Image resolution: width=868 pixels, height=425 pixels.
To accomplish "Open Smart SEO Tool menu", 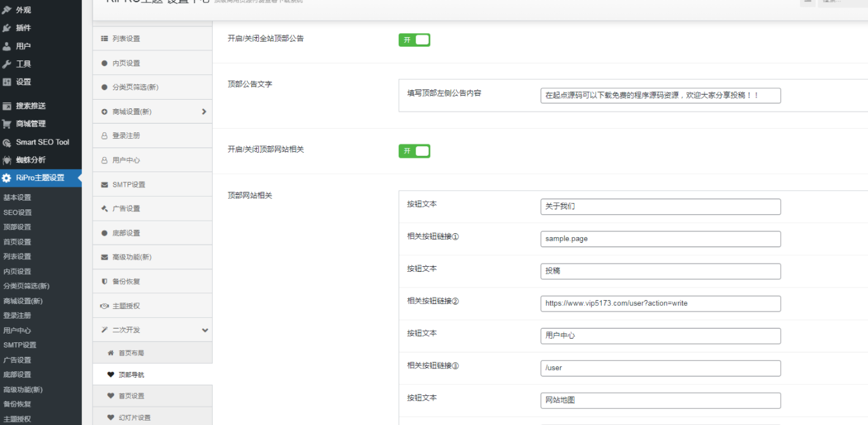I will (42, 143).
